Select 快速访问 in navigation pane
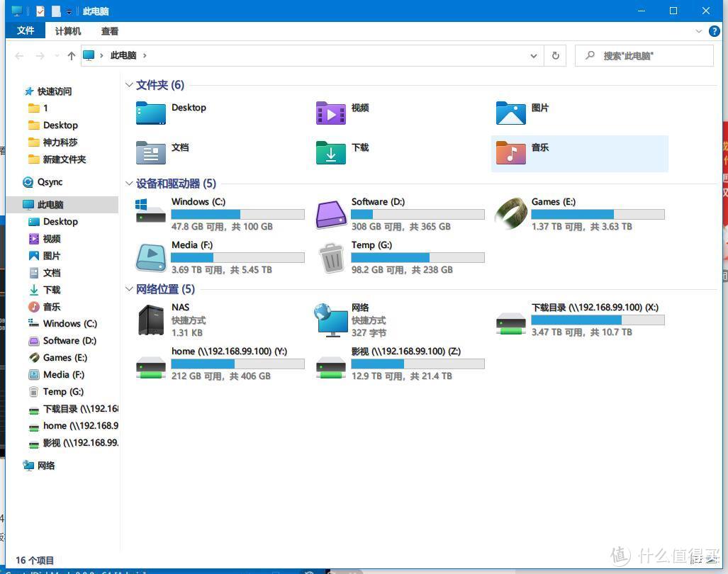The width and height of the screenshot is (728, 574). (55, 91)
